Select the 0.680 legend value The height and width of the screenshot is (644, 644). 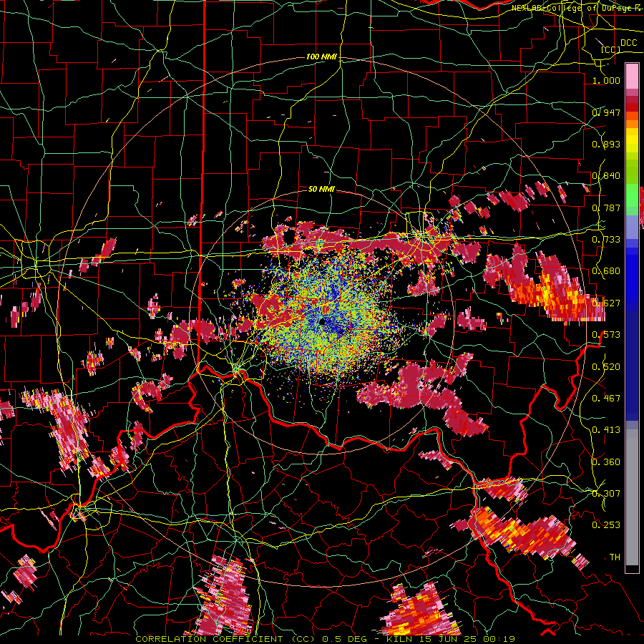(606, 270)
